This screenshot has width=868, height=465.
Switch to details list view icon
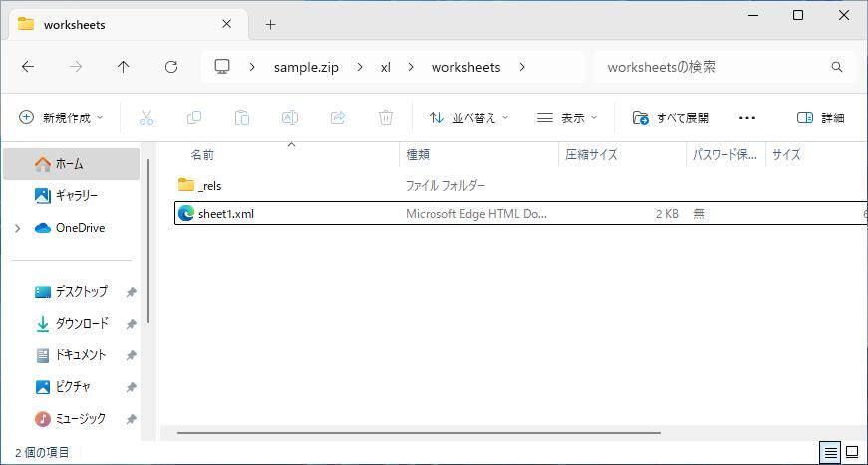click(830, 453)
